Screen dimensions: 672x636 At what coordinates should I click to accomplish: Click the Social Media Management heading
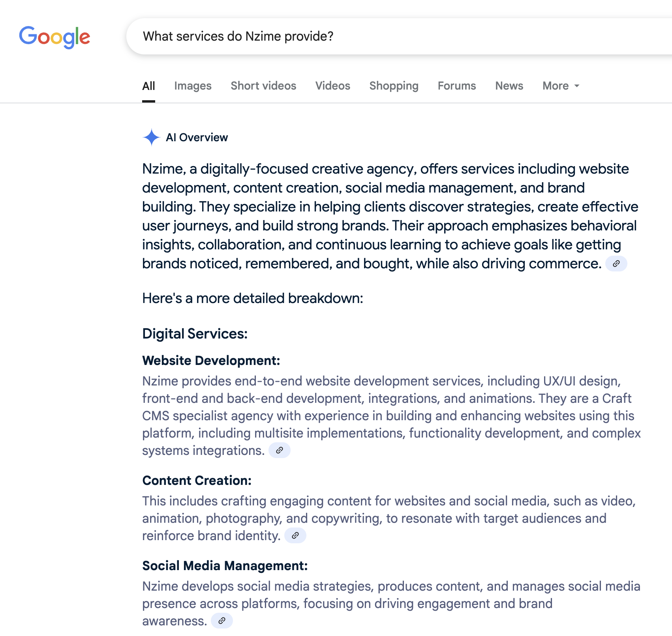[x=225, y=566]
